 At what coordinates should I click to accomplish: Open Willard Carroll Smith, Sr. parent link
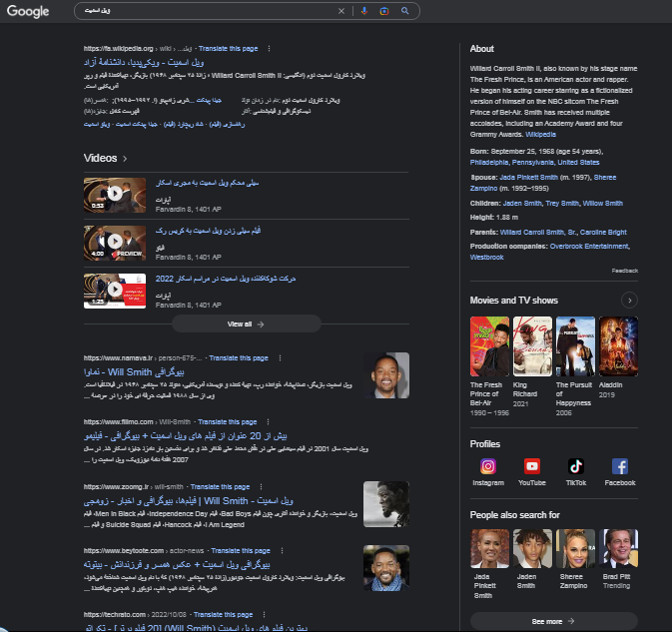click(x=538, y=232)
